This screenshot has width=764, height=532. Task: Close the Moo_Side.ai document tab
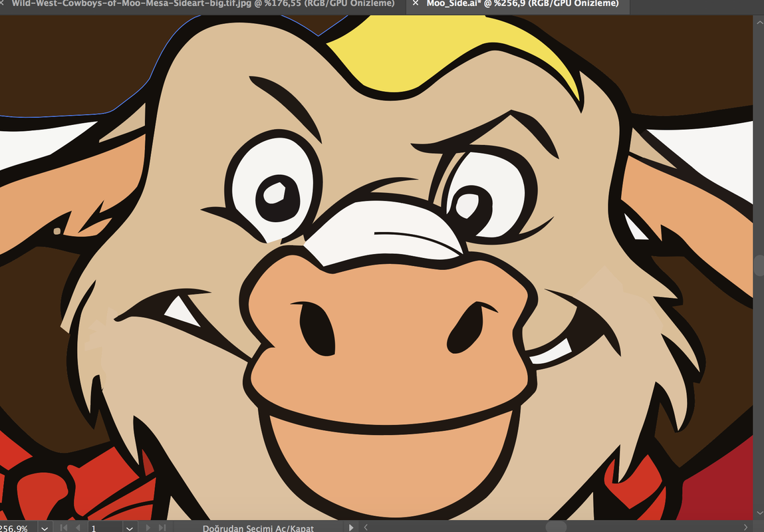[x=415, y=3]
